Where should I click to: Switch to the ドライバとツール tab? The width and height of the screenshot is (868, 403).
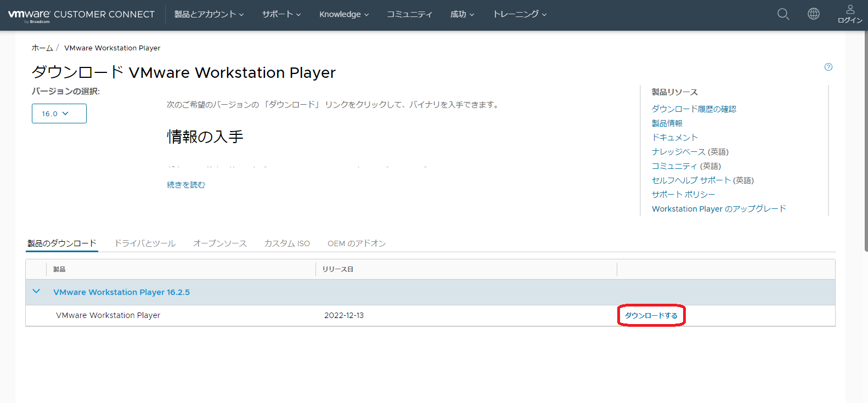coord(145,243)
